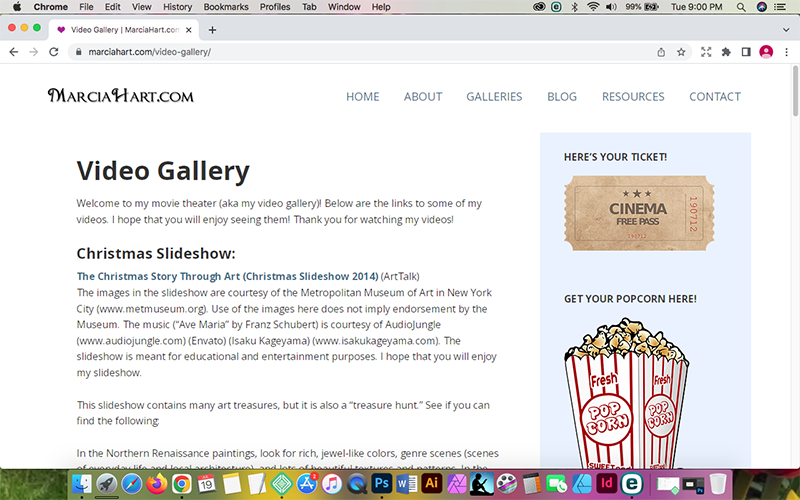Open The Christmas Story Through Art link
This screenshot has width=800, height=500.
pos(227,276)
